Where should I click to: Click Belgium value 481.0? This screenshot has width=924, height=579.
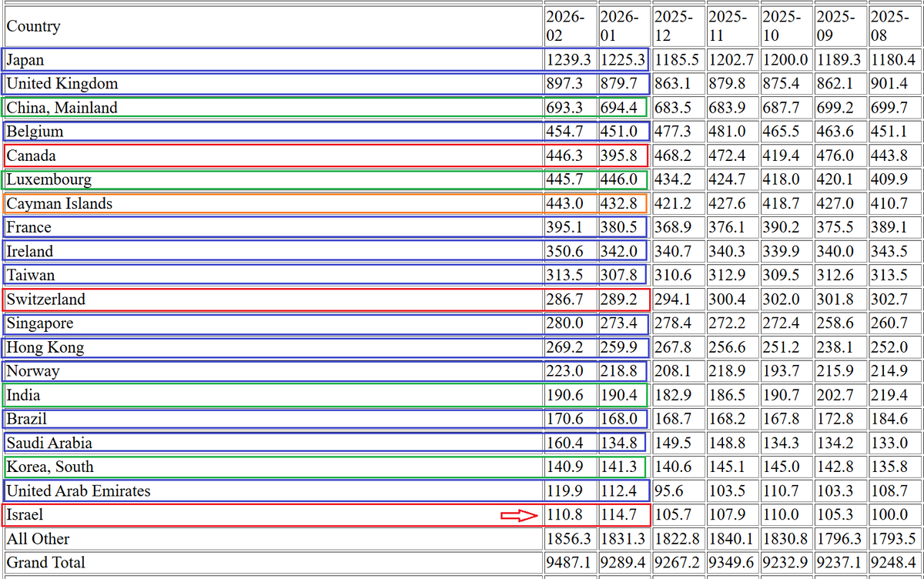[x=727, y=131]
